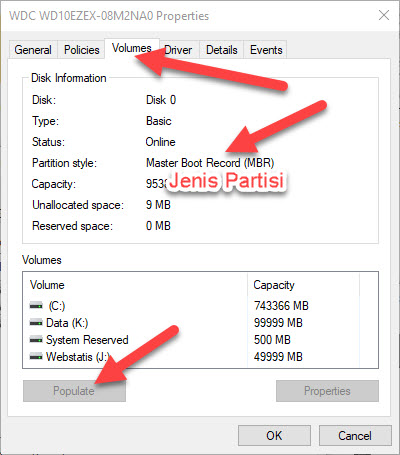The image size is (400, 455).
Task: Click the System Reserved drive icon
Action: (x=36, y=340)
